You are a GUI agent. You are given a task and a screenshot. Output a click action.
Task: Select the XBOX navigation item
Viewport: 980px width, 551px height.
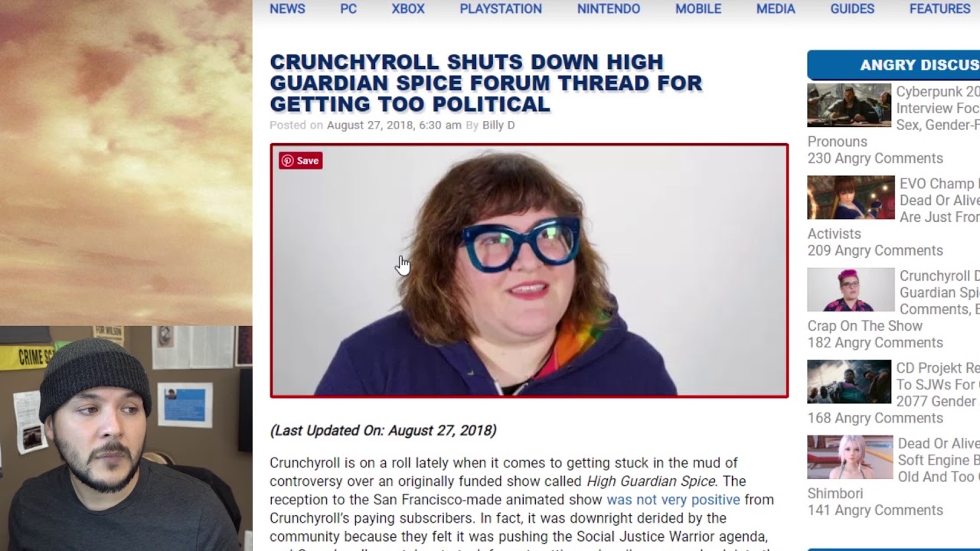[408, 9]
